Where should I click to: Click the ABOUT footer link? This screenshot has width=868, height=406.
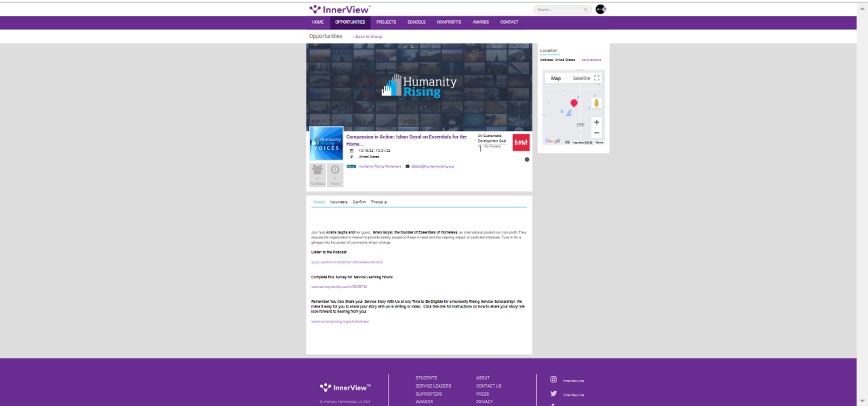483,378
